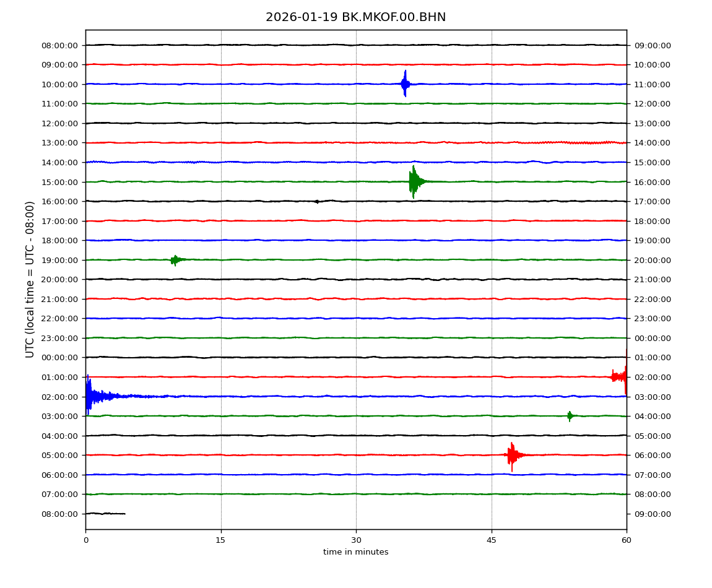Click the left-axis 23:00:00 time label
This screenshot has width=712, height=588.
coord(60,338)
